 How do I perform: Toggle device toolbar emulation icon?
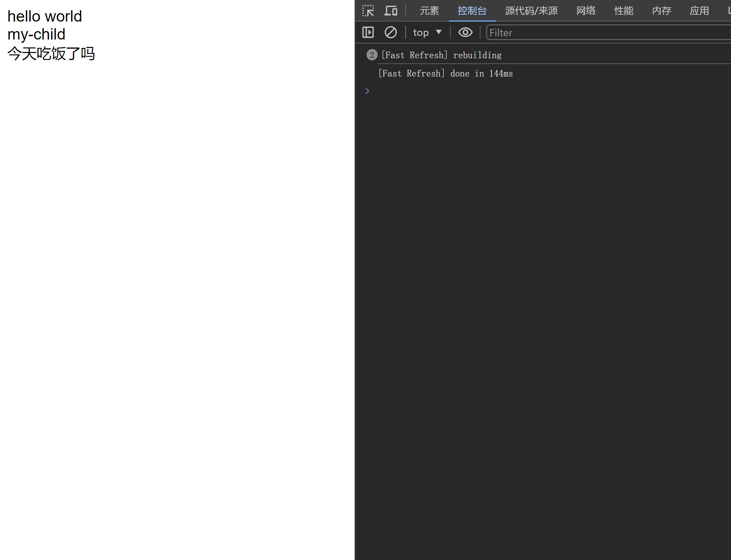(x=391, y=11)
